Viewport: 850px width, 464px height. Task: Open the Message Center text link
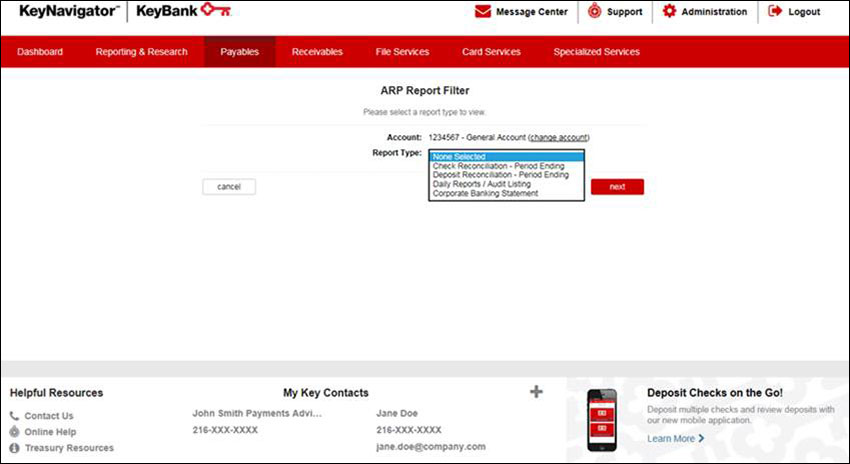click(x=532, y=11)
